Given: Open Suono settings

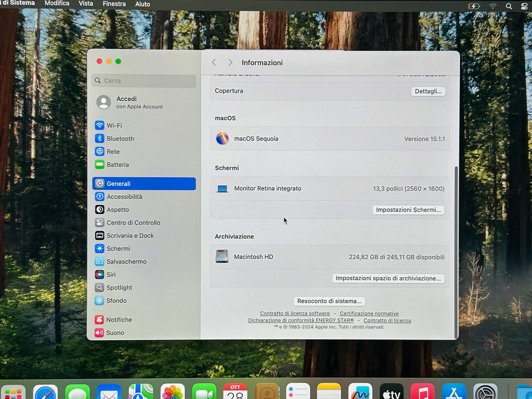Looking at the screenshot, I should pyautogui.click(x=144, y=332).
